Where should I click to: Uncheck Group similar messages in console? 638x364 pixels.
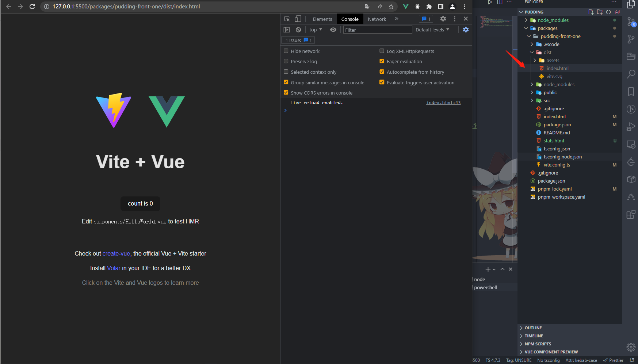click(x=286, y=83)
